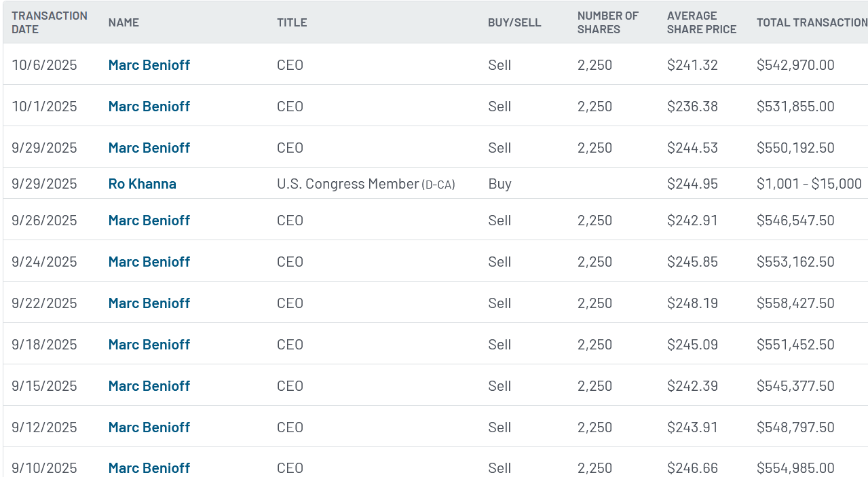Select the U.S. Congress Member title cell
Image resolution: width=868 pixels, height=477 pixels.
(x=366, y=184)
